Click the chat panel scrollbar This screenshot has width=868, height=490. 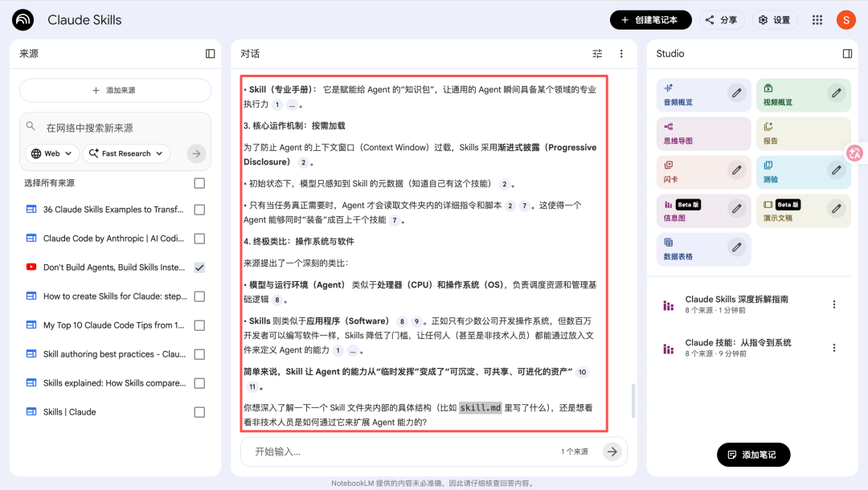pyautogui.click(x=633, y=400)
